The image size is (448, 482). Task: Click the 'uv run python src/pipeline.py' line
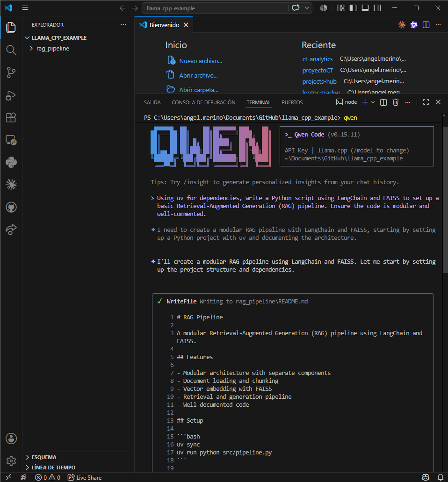[224, 452]
